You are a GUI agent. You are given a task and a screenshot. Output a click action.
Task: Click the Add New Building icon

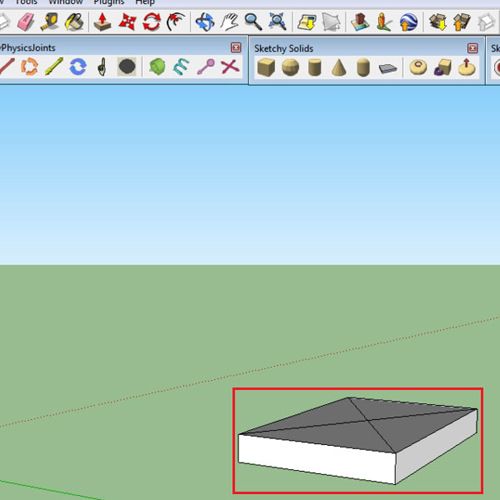tap(360, 22)
